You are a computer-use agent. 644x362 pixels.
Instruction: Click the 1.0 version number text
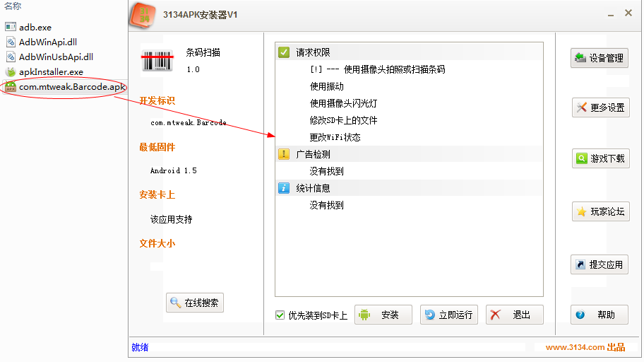coord(193,69)
